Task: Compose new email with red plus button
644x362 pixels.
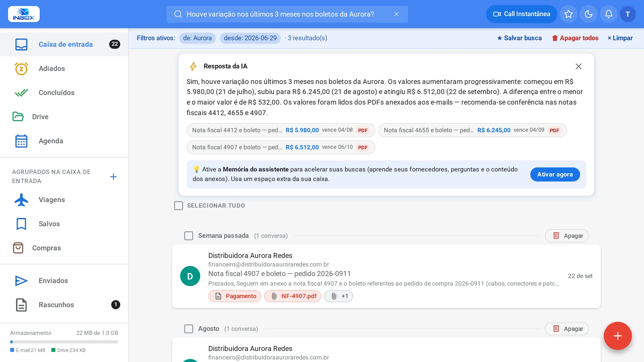Action: (x=617, y=336)
